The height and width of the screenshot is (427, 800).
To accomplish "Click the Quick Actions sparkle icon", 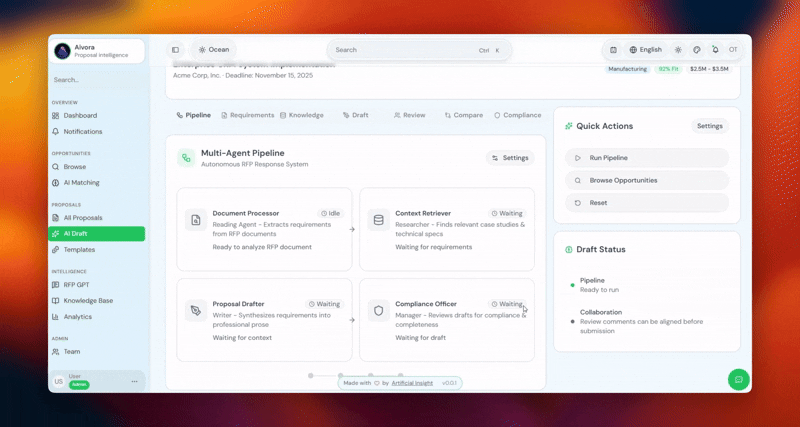I will tap(568, 126).
